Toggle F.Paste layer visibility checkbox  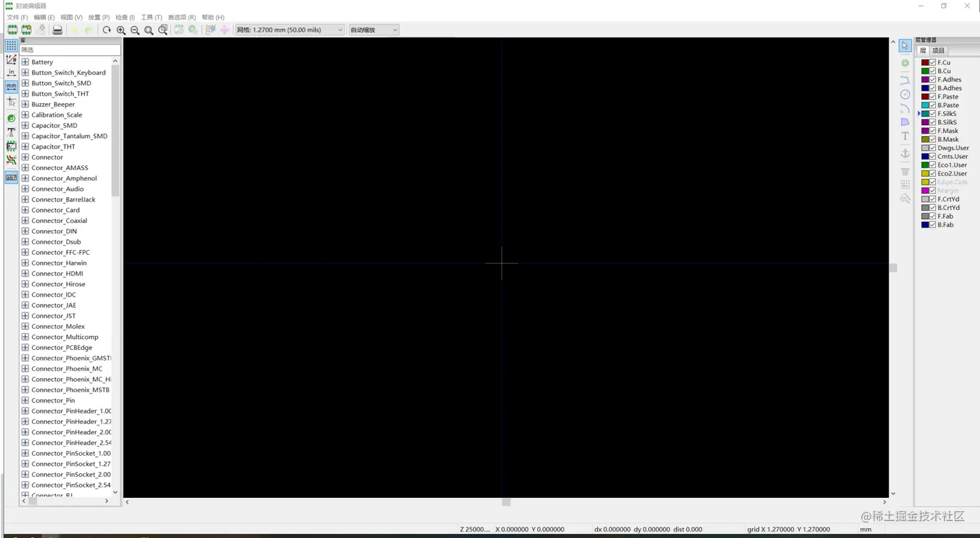(933, 97)
